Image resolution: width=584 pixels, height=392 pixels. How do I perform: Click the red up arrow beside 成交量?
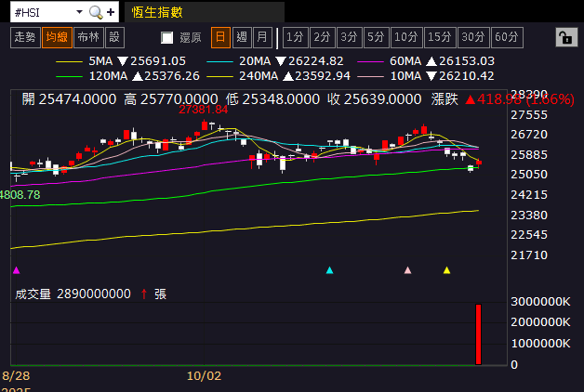point(143,294)
